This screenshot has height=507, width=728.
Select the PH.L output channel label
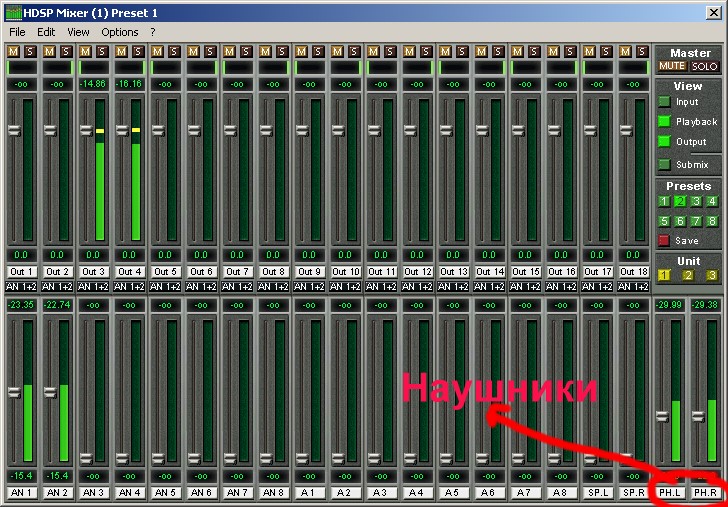pos(670,493)
